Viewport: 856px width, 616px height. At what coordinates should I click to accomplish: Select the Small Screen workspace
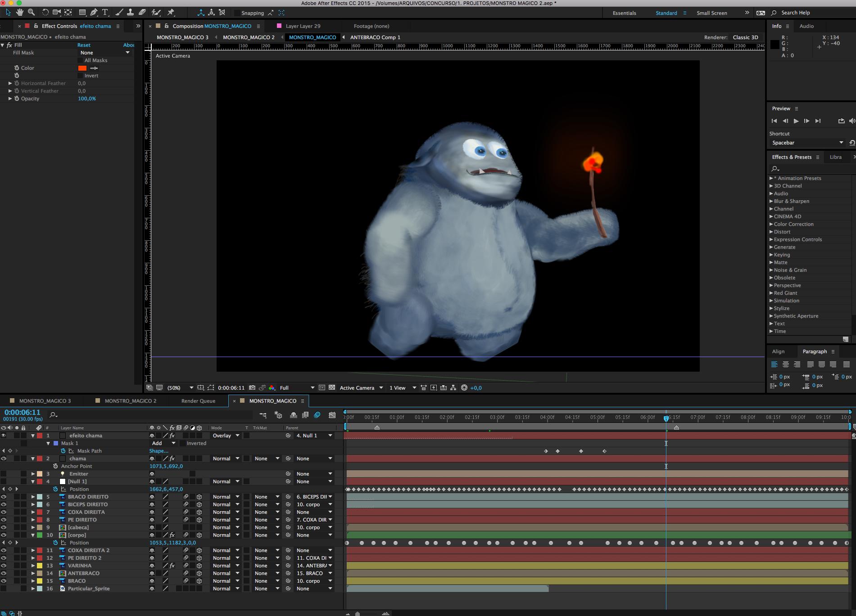pos(711,13)
